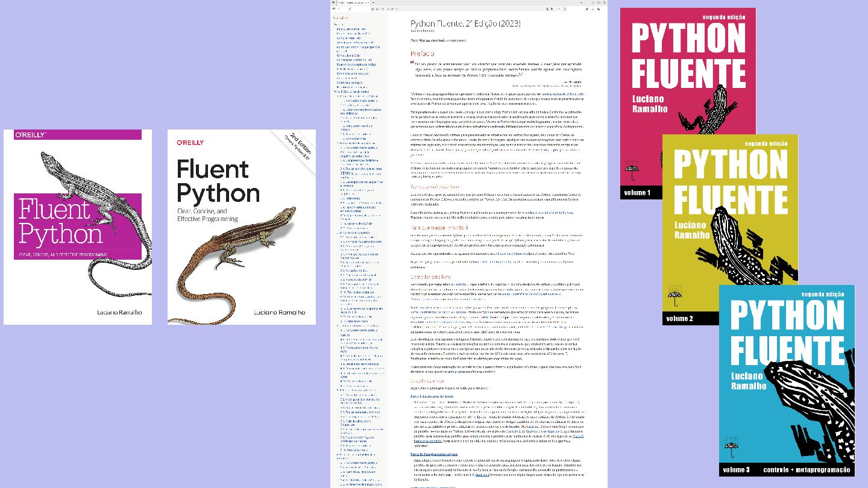This screenshot has width=868, height=488.
Task: Click the large Prefácio heading in main content
Action: pyautogui.click(x=423, y=54)
